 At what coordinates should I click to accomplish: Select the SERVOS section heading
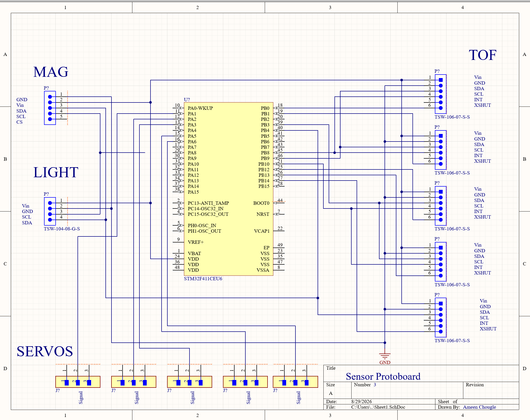(x=45, y=351)
